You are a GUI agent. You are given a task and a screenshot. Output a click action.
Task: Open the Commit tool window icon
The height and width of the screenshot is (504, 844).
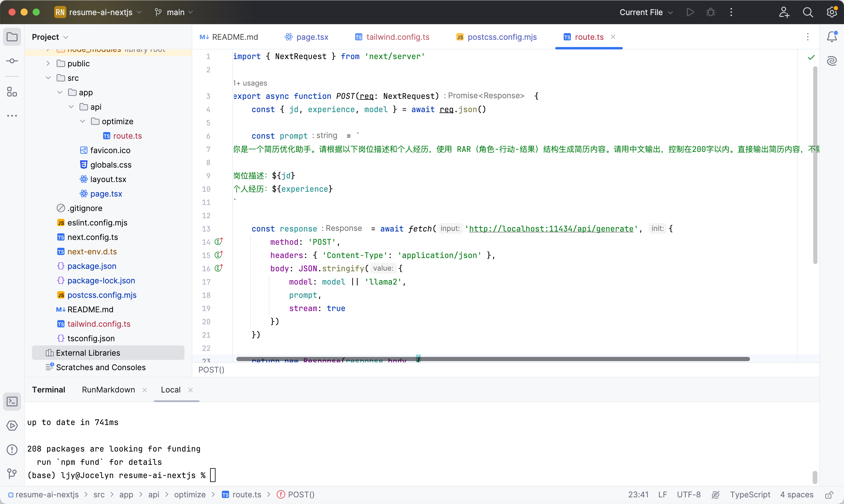point(12,61)
